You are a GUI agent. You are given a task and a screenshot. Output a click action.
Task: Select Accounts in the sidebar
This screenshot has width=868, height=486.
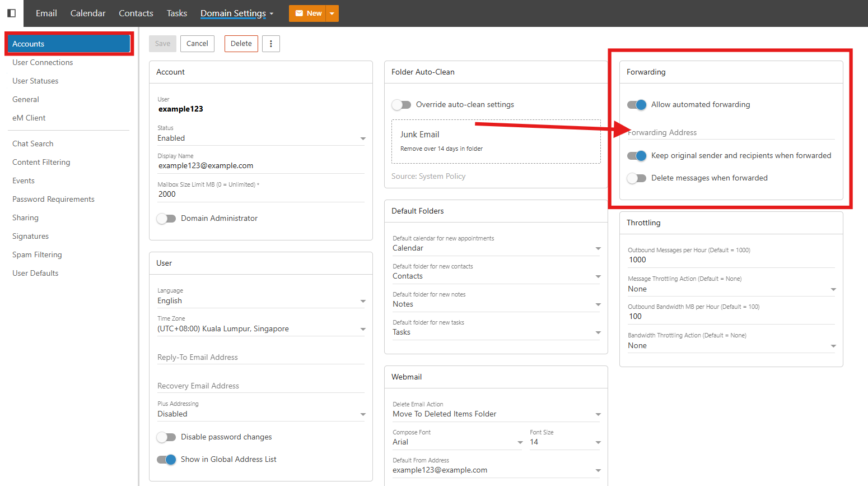click(69, 44)
